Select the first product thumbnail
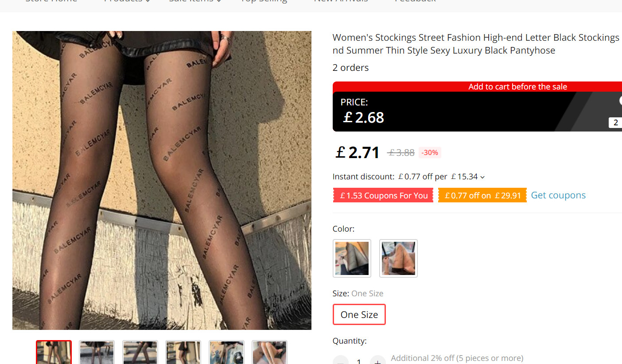 54,352
